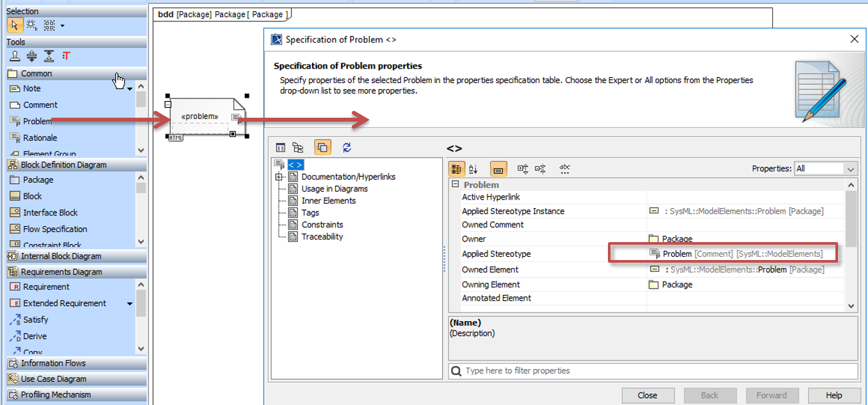Pick the Rationale element in the palette
The image size is (868, 405).
[40, 138]
